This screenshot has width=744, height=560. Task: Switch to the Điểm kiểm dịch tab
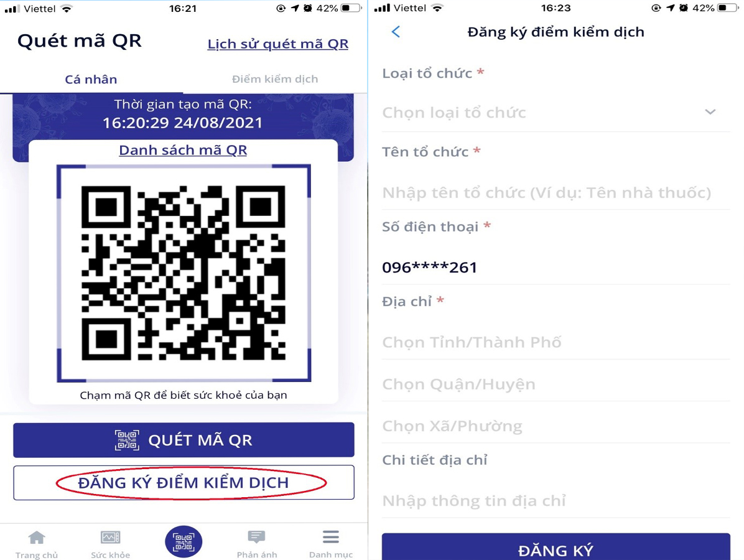coord(275,79)
